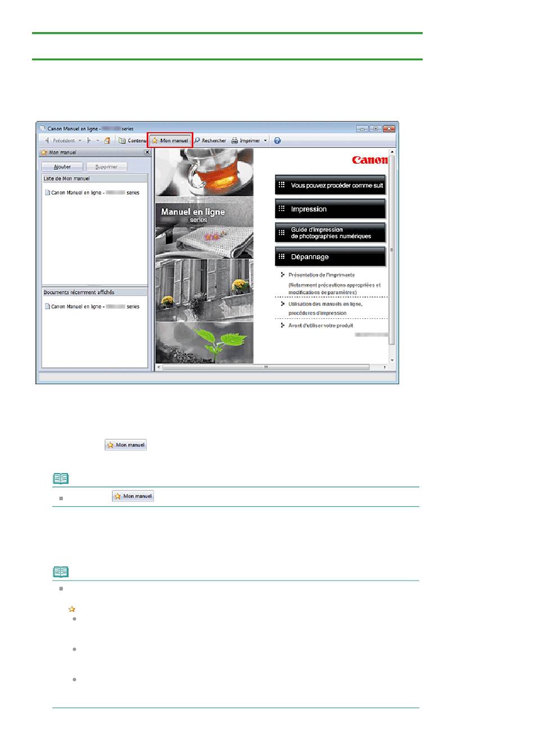Click the Manuel en ligne series banner image
534x756 pixels.
(x=204, y=228)
